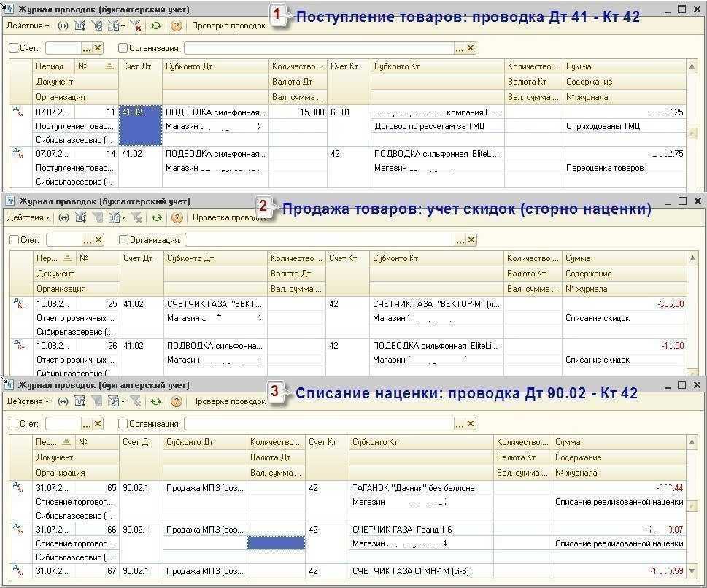Sort by № column in top window
The image size is (707, 588).
tap(96, 66)
